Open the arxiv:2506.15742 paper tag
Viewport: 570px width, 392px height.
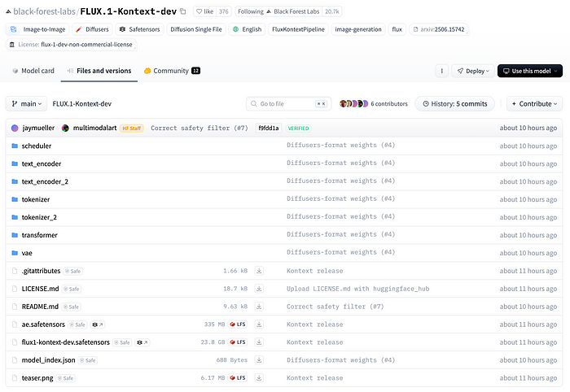pos(439,29)
